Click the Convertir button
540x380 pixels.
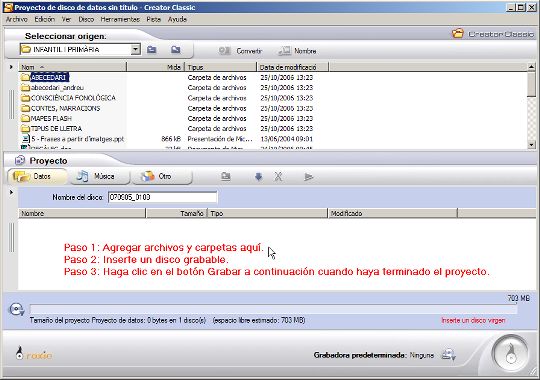click(x=240, y=51)
